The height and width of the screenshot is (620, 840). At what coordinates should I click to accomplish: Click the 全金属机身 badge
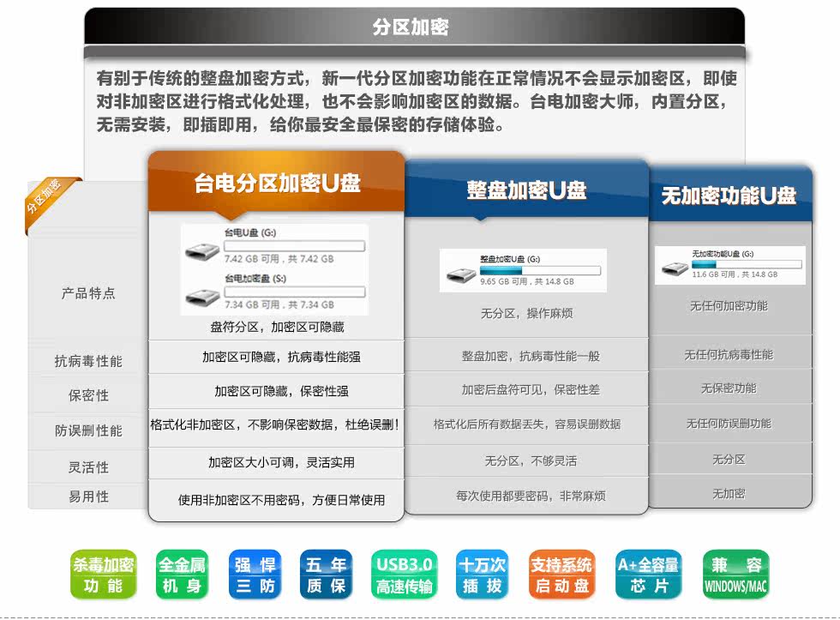click(182, 575)
